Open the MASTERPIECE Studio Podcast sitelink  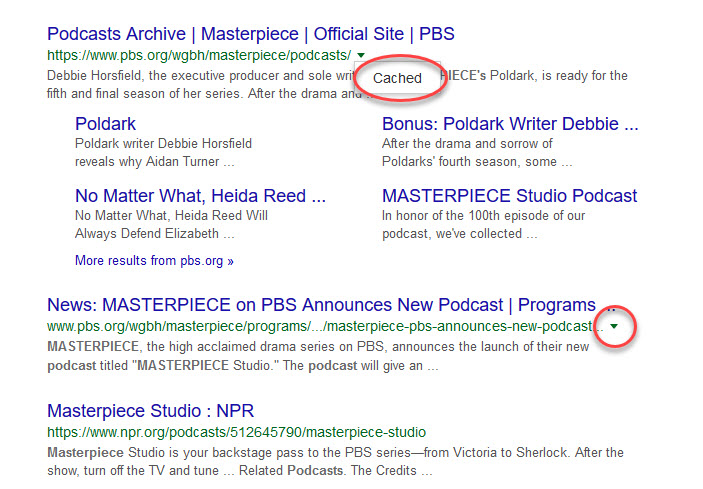pyautogui.click(x=509, y=196)
